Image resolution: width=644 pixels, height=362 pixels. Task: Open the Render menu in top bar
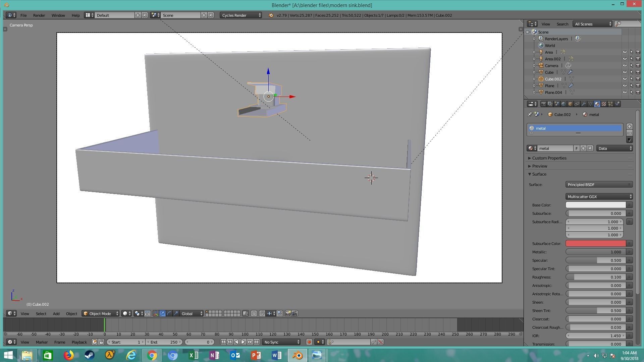(39, 15)
